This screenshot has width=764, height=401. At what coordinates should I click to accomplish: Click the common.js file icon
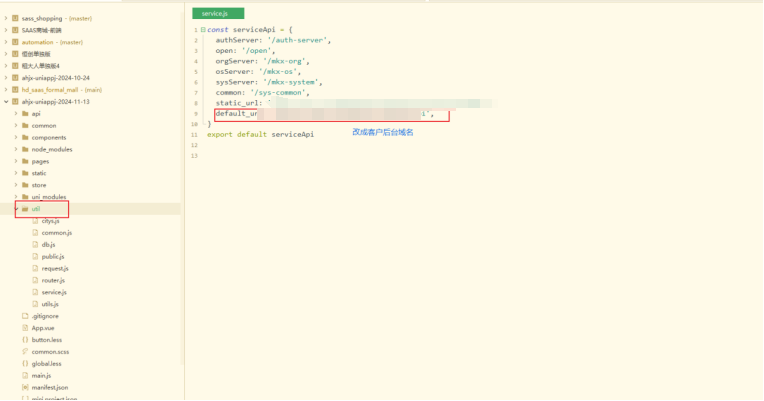coord(35,233)
